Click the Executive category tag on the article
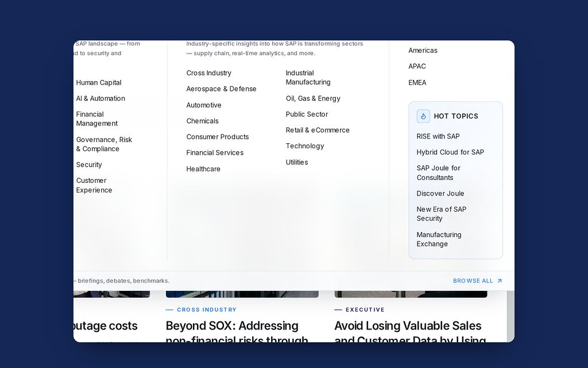 [365, 310]
